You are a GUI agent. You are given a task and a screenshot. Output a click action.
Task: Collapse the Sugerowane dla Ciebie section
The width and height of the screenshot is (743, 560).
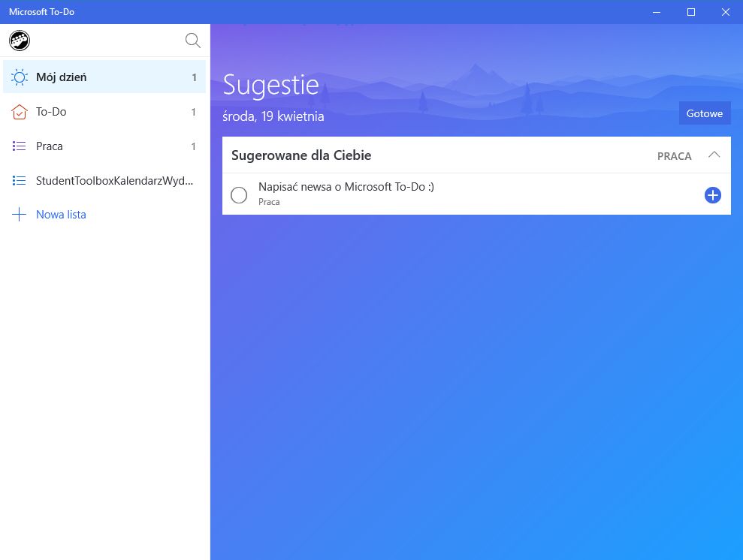pyautogui.click(x=714, y=155)
